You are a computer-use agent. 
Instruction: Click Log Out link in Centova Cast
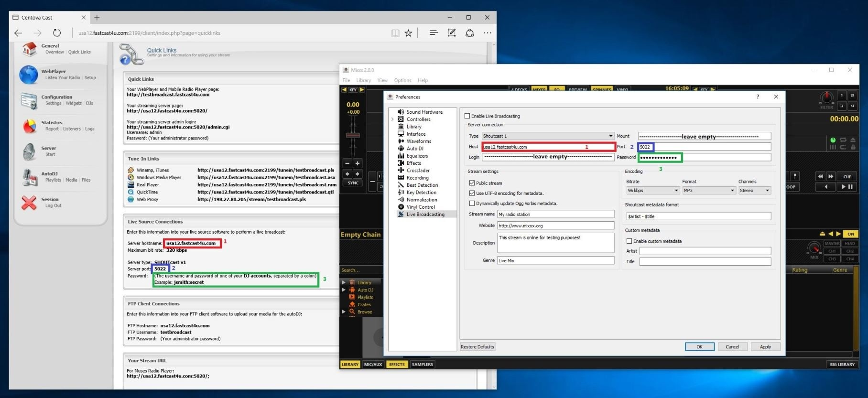(x=53, y=206)
